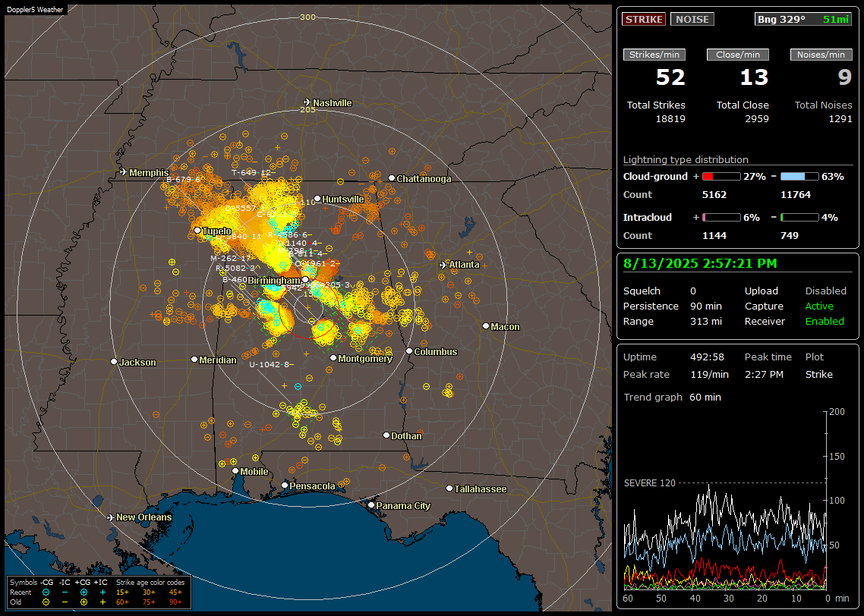Click the recent +CG symbol in legend
Screen dimensions: 864x616
(84, 592)
